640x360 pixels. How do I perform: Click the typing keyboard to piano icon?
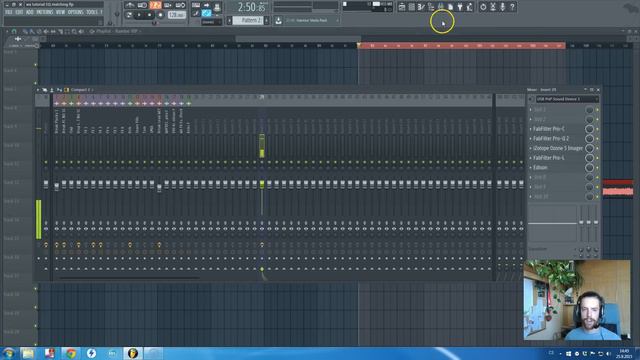point(196,5)
